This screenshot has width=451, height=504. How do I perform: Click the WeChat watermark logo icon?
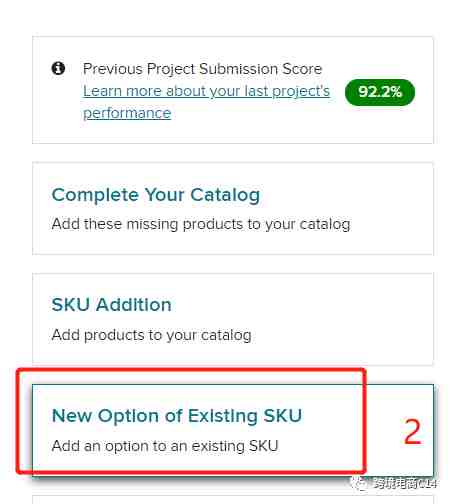tap(360, 483)
